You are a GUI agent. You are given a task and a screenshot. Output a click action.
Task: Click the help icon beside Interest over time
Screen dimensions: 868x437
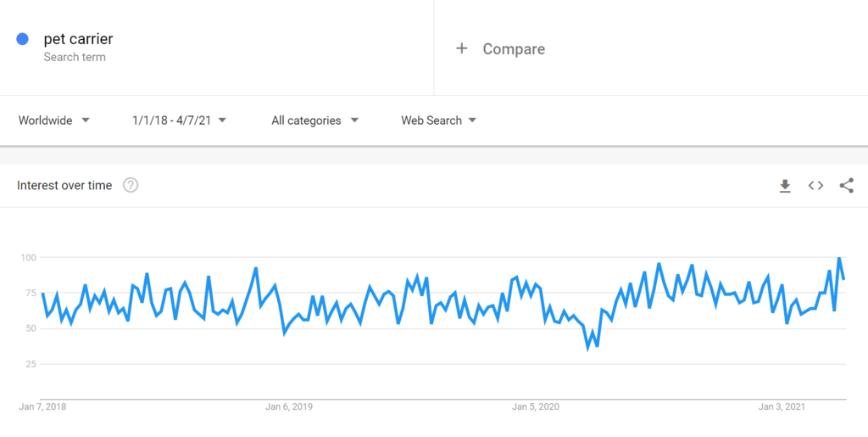point(131,185)
